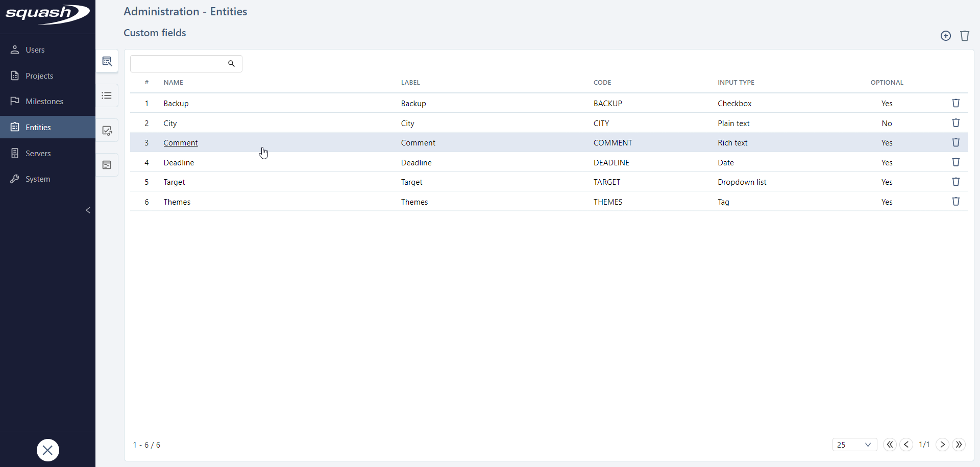This screenshot has height=467, width=980.
Task: Select the Custom fields panel icon
Action: pyautogui.click(x=107, y=61)
